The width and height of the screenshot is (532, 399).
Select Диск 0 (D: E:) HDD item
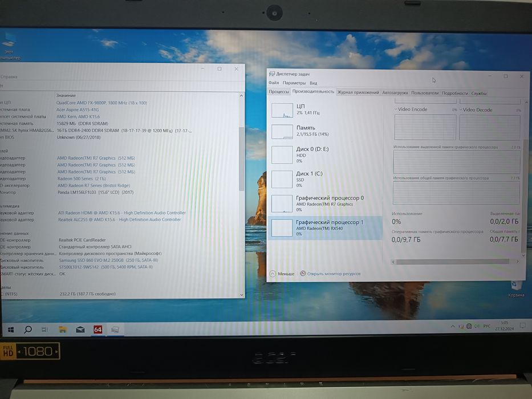coord(325,154)
